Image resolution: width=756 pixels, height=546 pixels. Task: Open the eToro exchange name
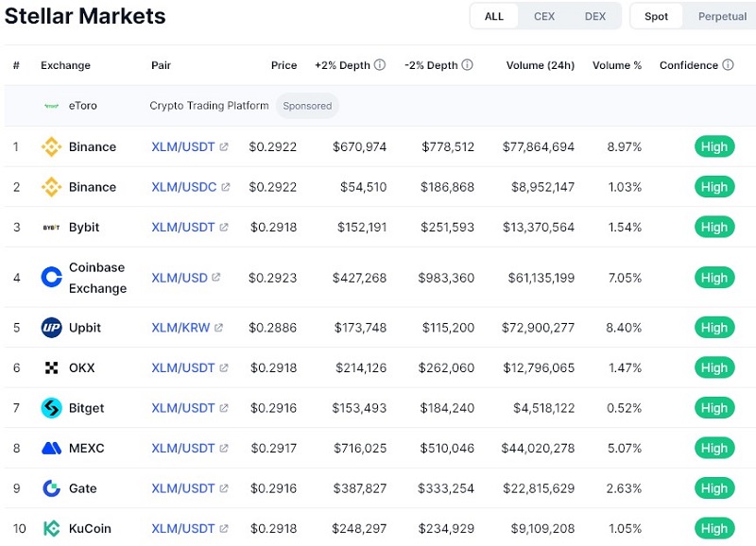coord(83,106)
